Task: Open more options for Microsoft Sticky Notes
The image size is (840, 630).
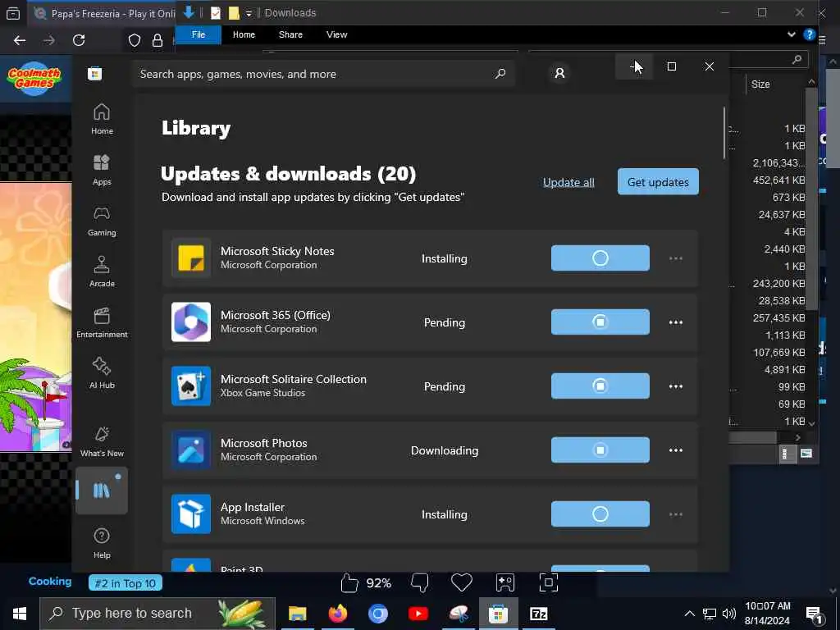Action: pos(676,258)
